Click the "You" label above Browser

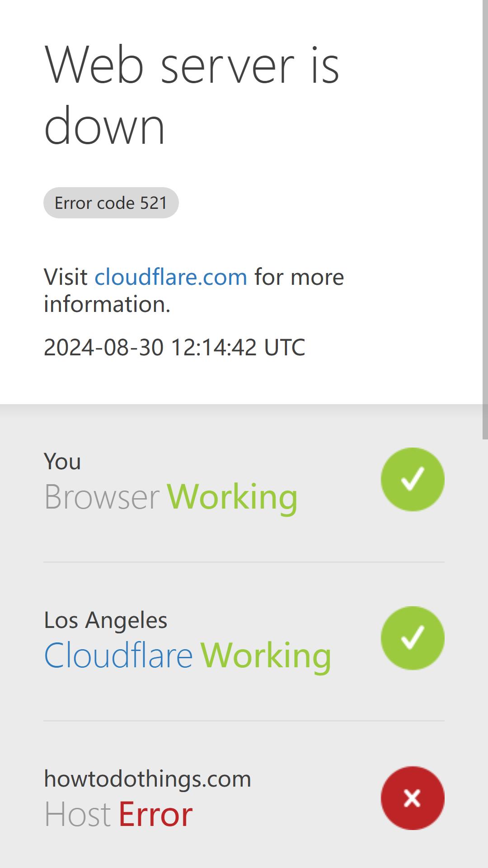click(62, 462)
